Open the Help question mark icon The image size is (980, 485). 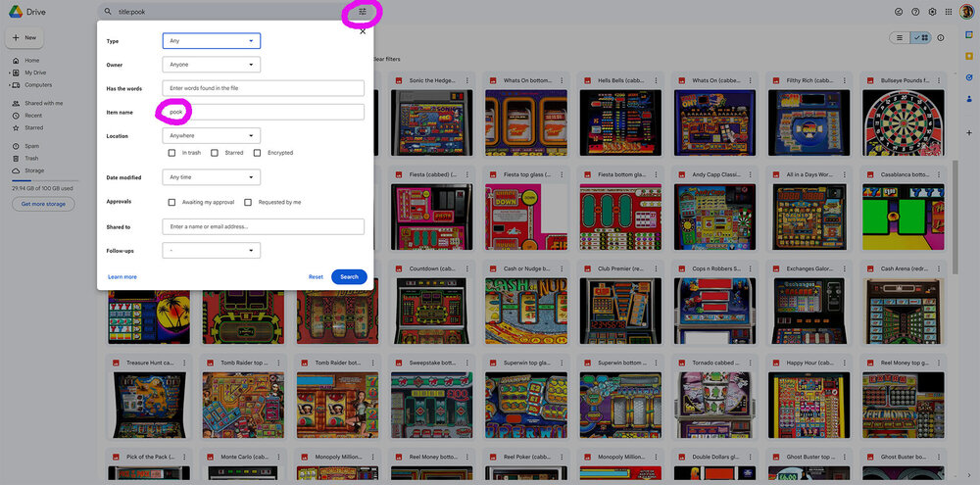[915, 11]
